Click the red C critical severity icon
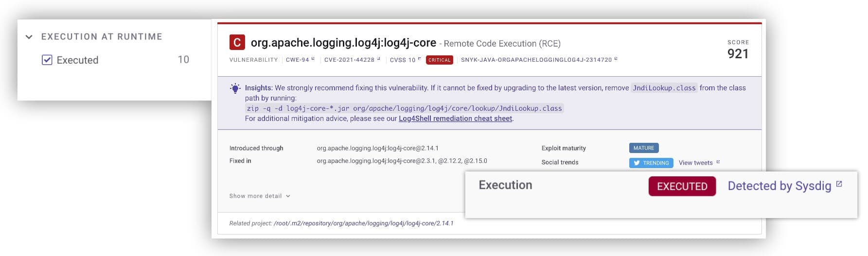 (x=237, y=42)
